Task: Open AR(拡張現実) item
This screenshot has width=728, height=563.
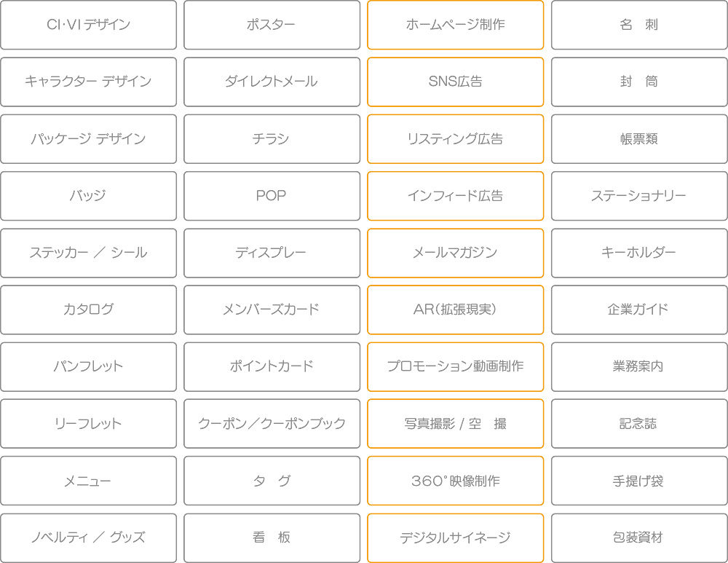Action: (456, 310)
